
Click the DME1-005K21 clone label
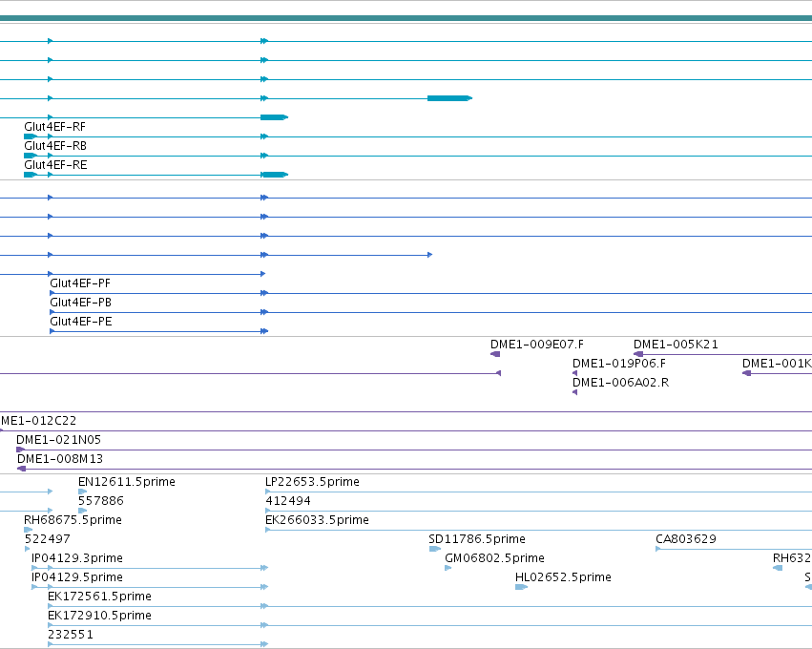pos(676,345)
